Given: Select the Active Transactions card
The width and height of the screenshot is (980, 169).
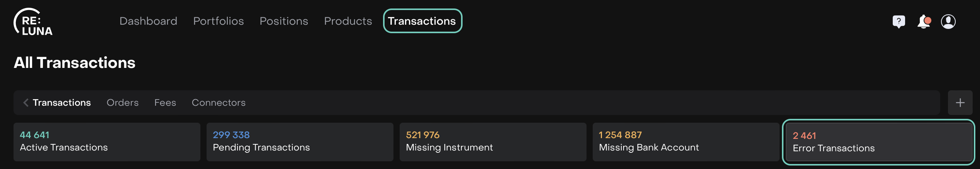Looking at the screenshot, I should (107, 142).
